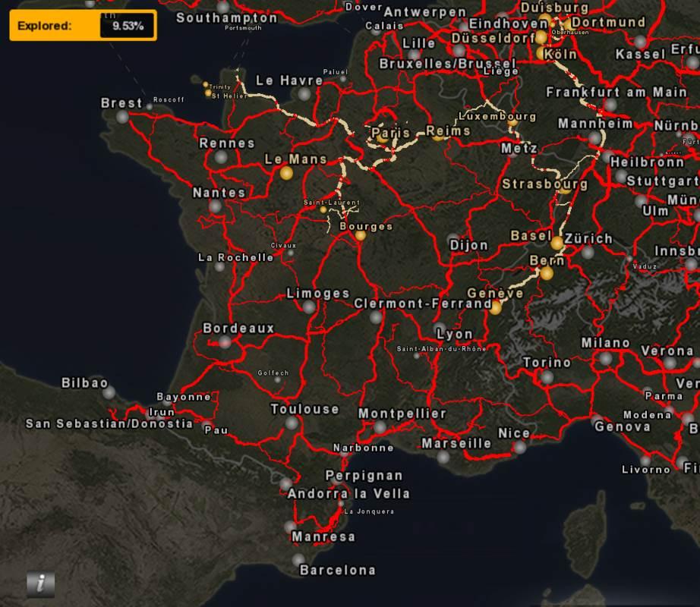The image size is (700, 607).
Task: Select the gold Genève city marker
Action: (495, 307)
